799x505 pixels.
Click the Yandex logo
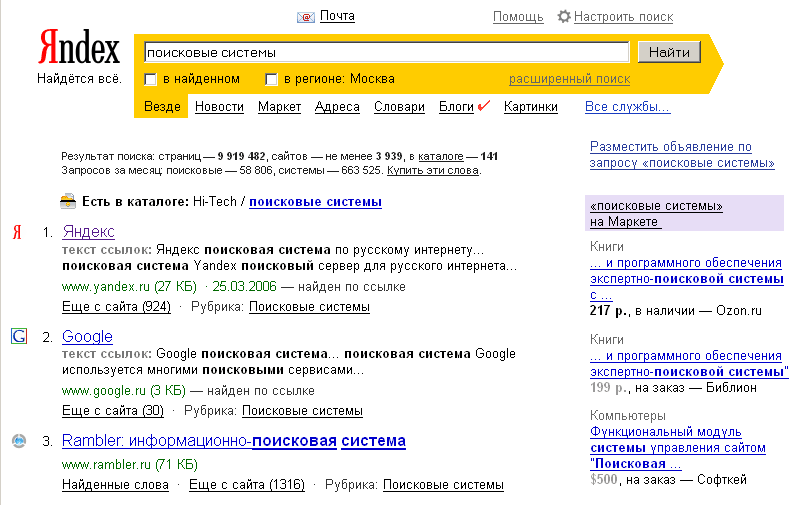coord(79,47)
